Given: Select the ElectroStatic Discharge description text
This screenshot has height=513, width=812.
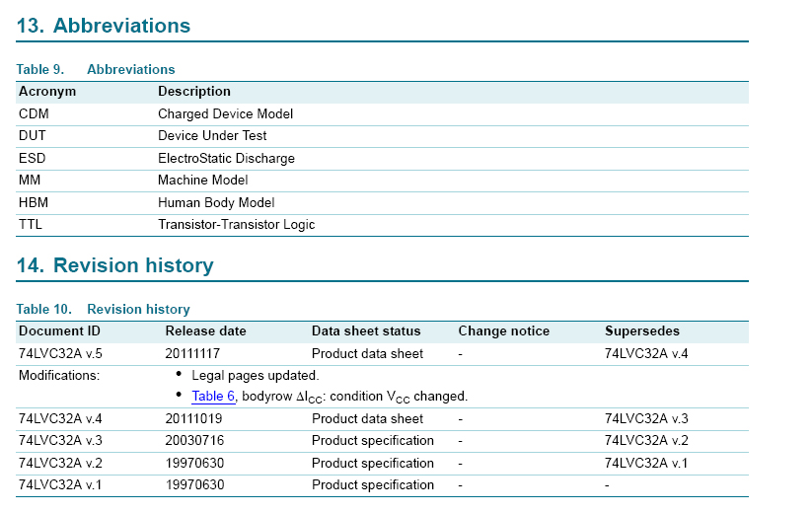Looking at the screenshot, I should (x=226, y=158).
